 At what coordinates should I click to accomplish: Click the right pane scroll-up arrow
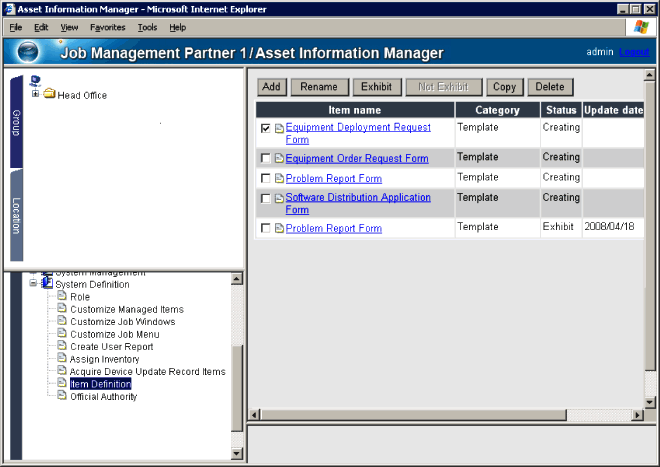[649, 75]
